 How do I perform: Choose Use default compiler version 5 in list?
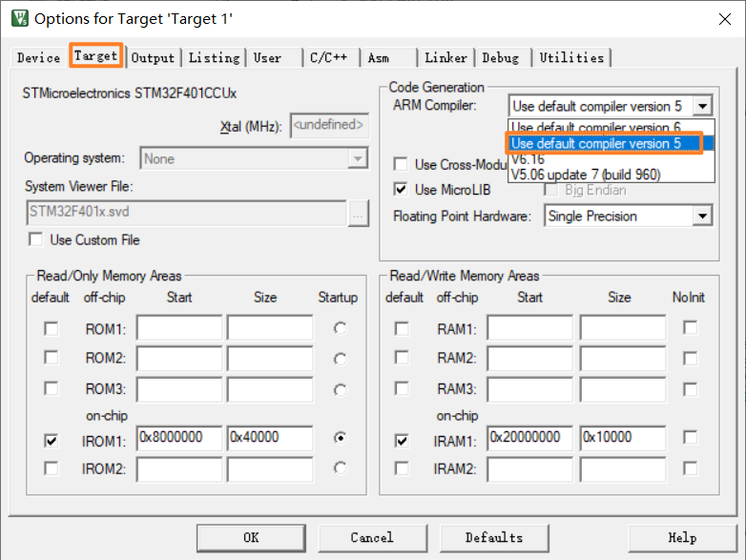click(x=611, y=143)
